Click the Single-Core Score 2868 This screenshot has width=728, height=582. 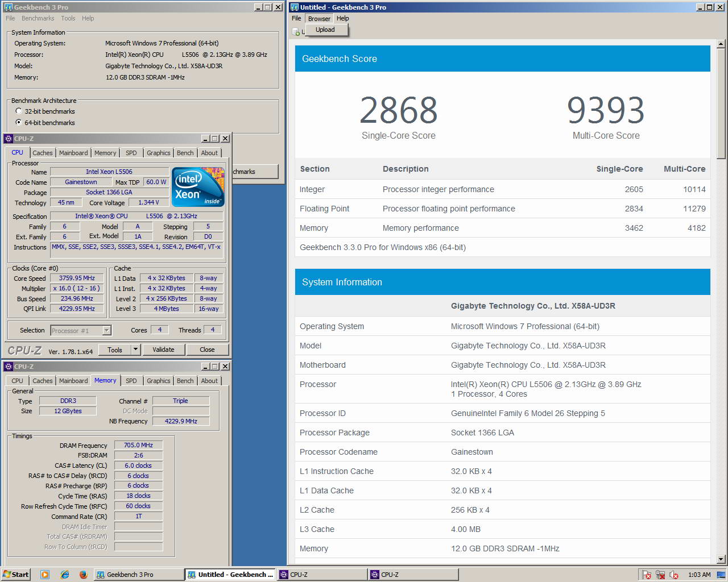399,110
